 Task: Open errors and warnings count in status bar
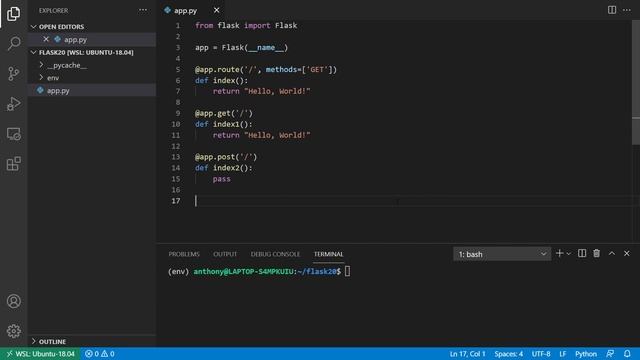point(100,353)
